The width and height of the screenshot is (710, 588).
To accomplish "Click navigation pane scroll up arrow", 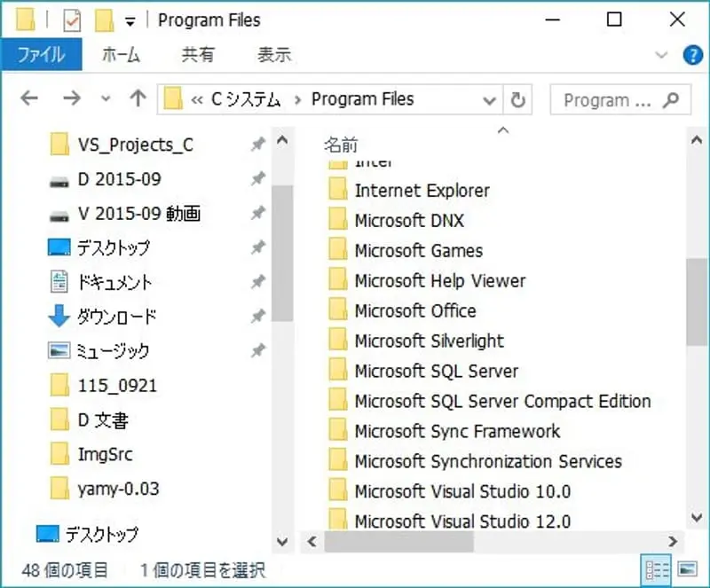I will [x=282, y=140].
